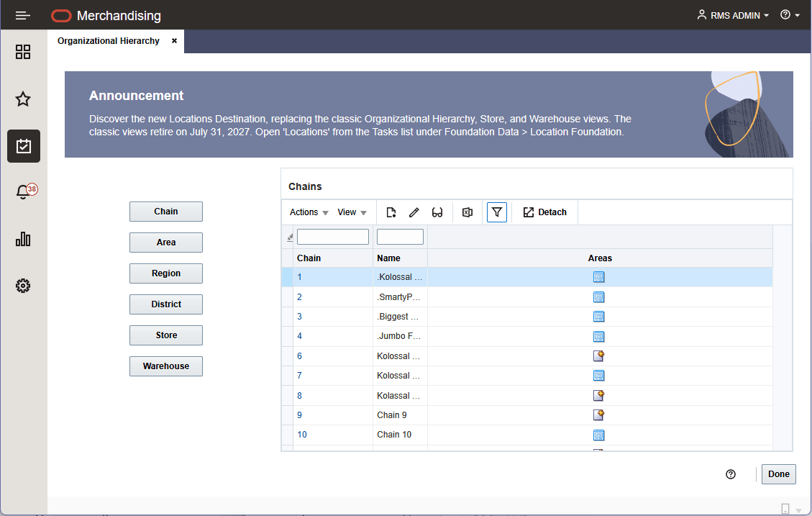Image resolution: width=812 pixels, height=516 pixels.
Task: Open Favorites star icon in sidebar
Action: [x=23, y=99]
